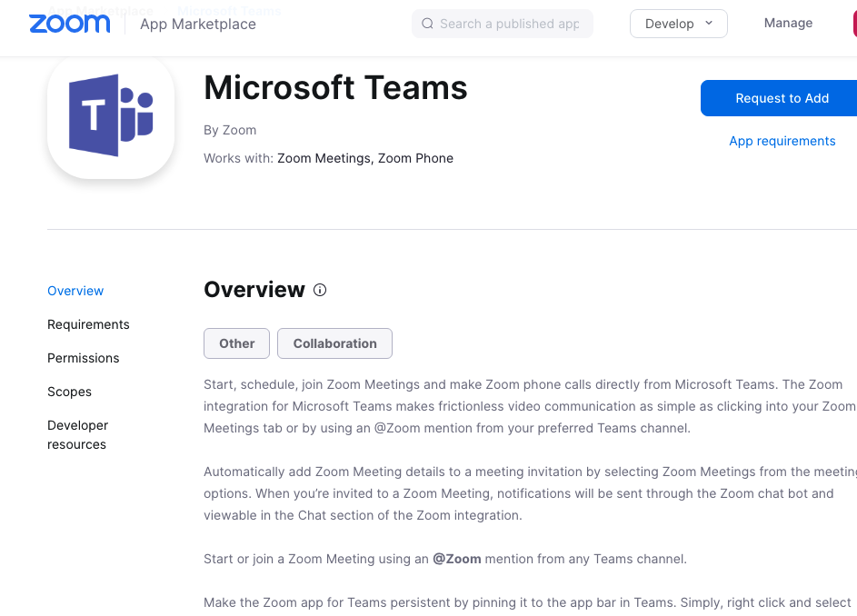Click the bold @Zoom mention text
Image resolution: width=857 pixels, height=616 pixels.
point(457,559)
